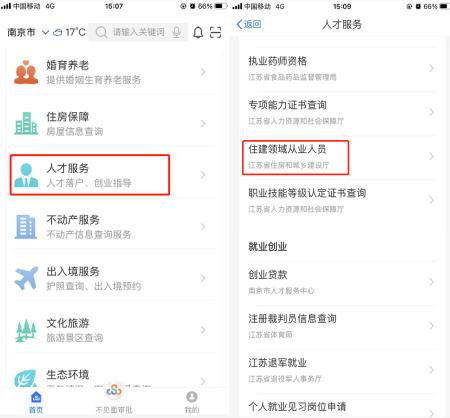Open chevron for 创业贷款 row

(x=431, y=282)
